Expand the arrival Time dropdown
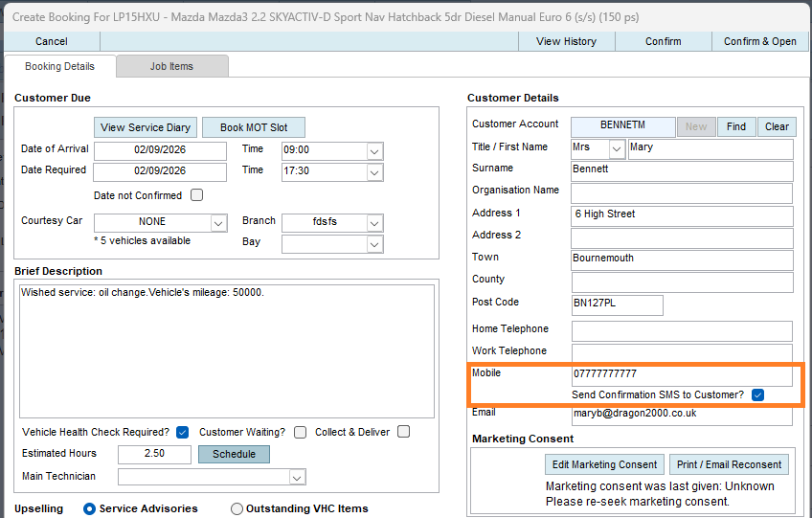The image size is (812, 518). tap(374, 150)
